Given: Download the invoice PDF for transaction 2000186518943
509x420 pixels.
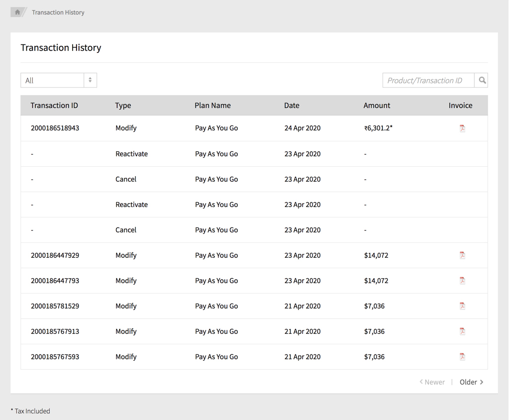Looking at the screenshot, I should (462, 128).
